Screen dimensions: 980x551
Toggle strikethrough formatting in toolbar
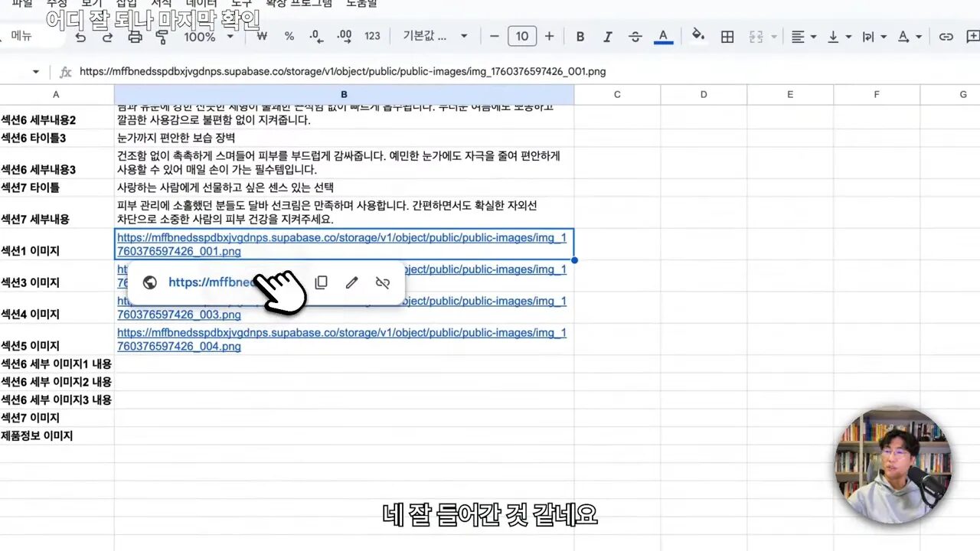point(635,37)
